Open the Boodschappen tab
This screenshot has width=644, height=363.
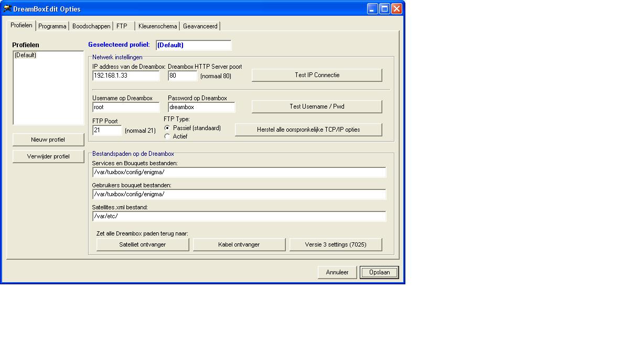coord(91,26)
